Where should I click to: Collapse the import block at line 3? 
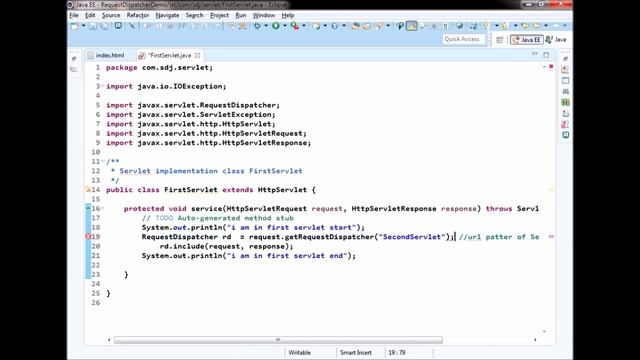click(102, 86)
